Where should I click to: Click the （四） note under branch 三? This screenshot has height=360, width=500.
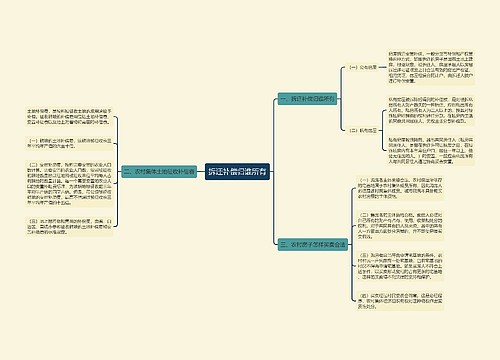pos(400,301)
